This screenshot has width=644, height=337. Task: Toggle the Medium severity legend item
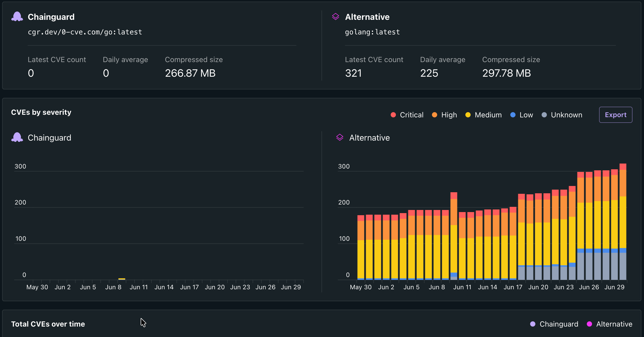point(483,115)
